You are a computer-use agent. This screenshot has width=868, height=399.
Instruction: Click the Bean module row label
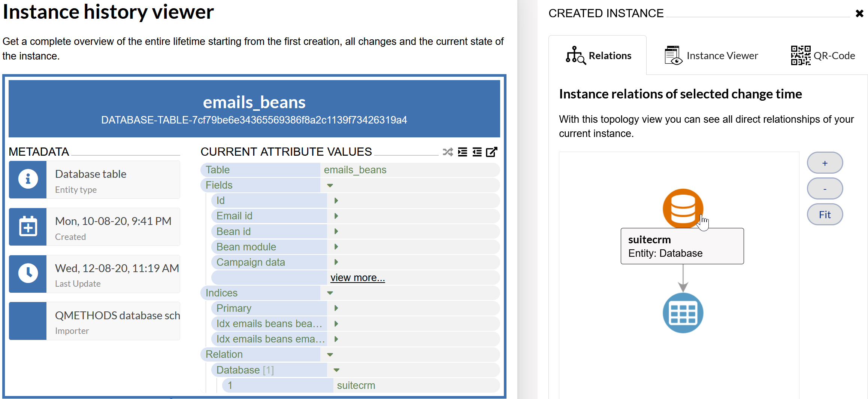point(246,247)
